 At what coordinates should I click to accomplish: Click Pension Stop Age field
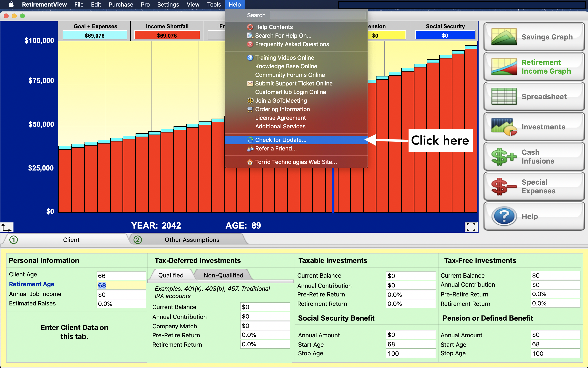pos(555,353)
